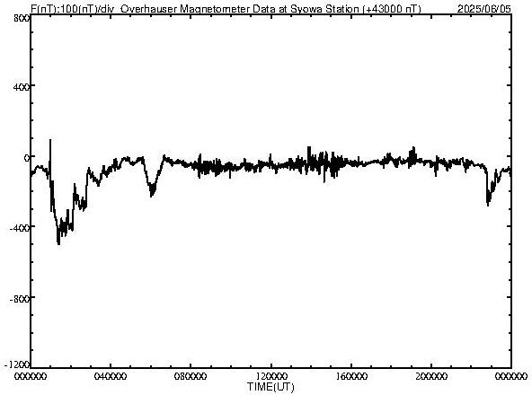Image resolution: width=532 pixels, height=395 pixels.
Task: Click the 400 y-axis label
Action: [22, 87]
